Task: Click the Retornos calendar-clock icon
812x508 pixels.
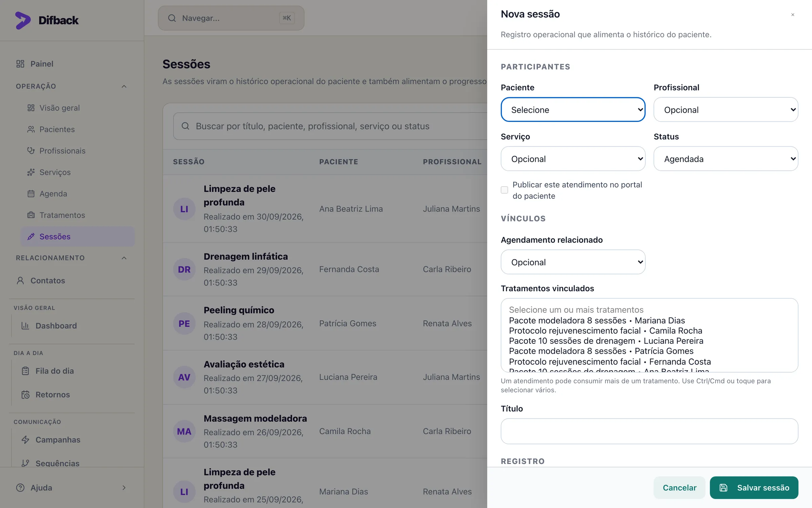Action: pyautogui.click(x=25, y=395)
